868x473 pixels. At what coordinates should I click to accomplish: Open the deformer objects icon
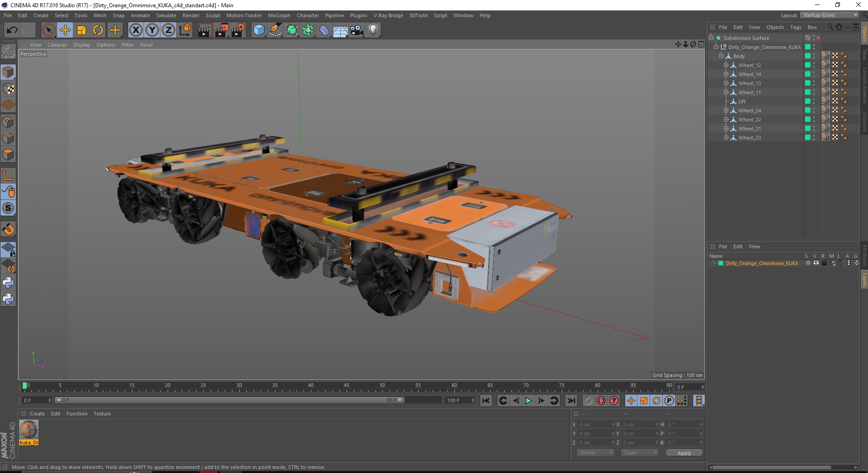click(x=324, y=30)
